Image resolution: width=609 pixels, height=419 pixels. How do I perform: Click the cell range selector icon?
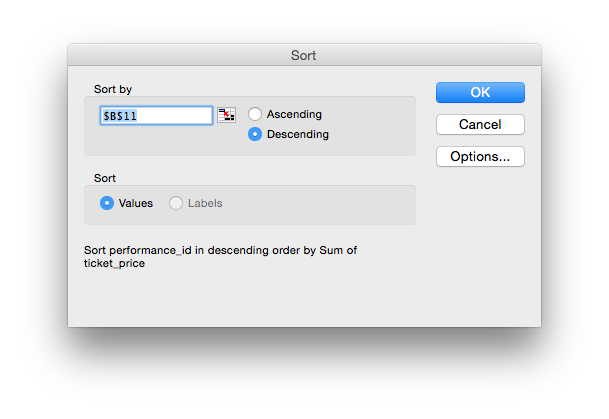226,115
